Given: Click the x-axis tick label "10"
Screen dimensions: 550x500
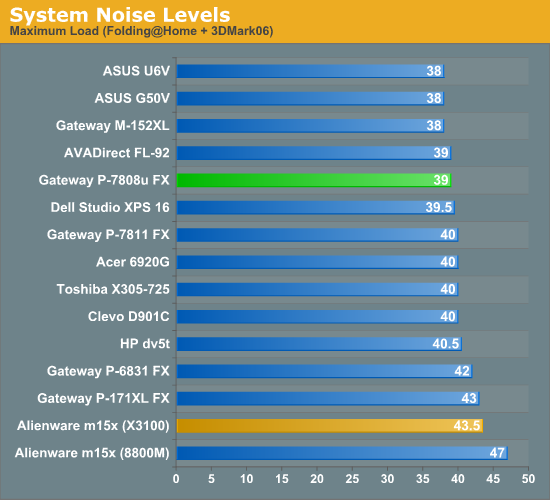Looking at the screenshot, I should pyautogui.click(x=247, y=479).
